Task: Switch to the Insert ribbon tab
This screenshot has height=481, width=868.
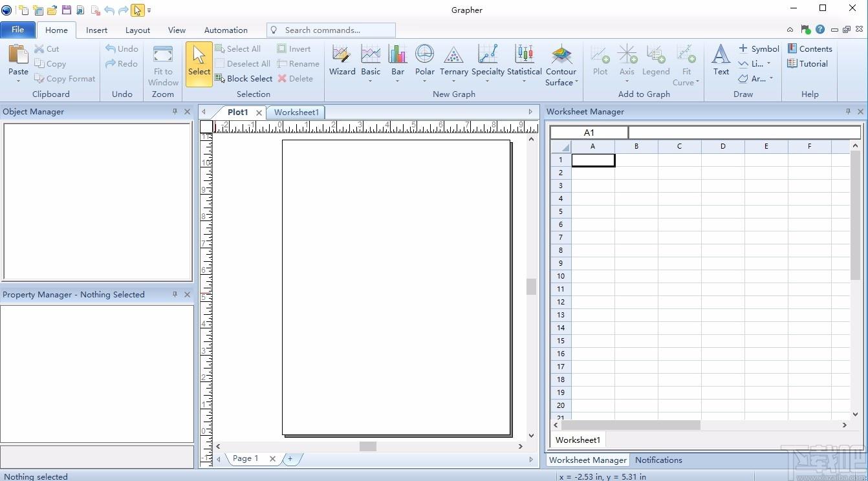Action: point(97,30)
